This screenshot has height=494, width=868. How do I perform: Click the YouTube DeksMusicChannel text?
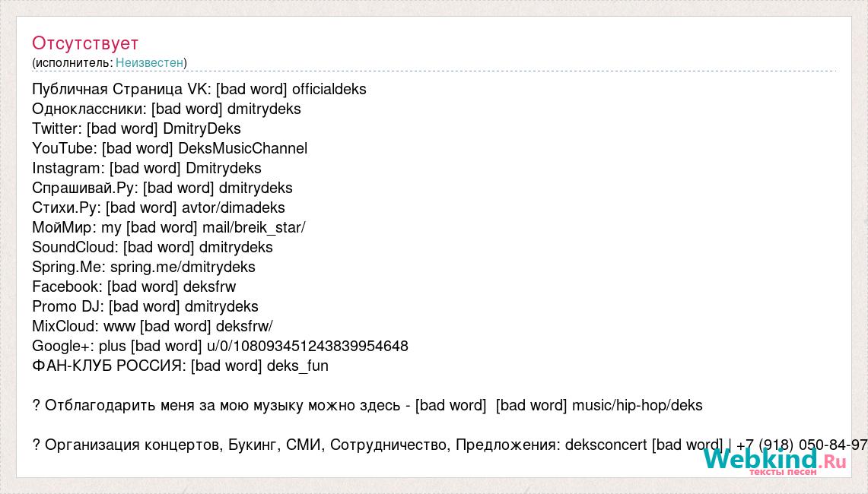(x=243, y=148)
